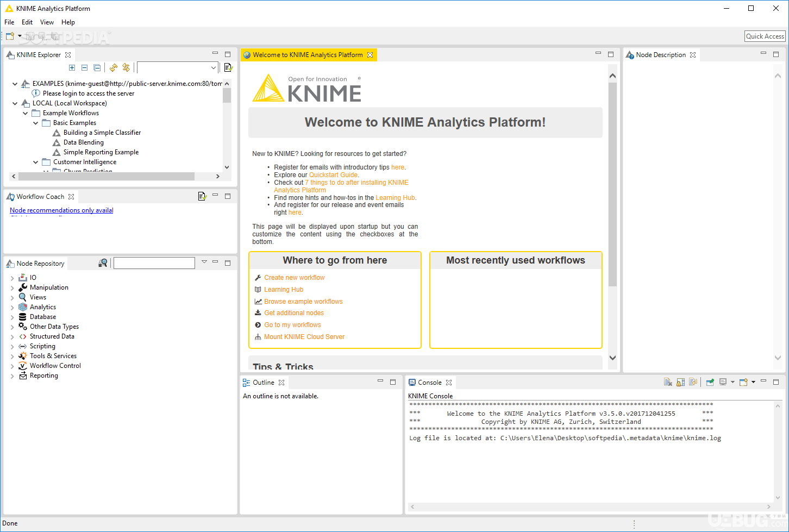The width and height of the screenshot is (789, 532).
Task: Open the View menu
Action: click(x=47, y=22)
